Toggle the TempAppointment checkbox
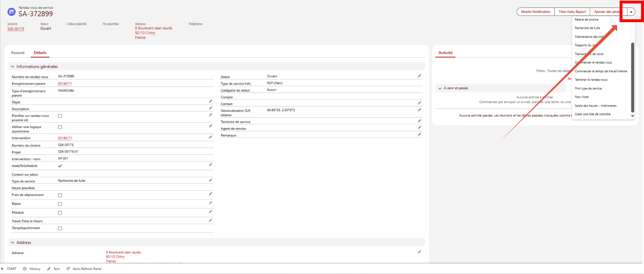644x274 pixels. (60, 228)
